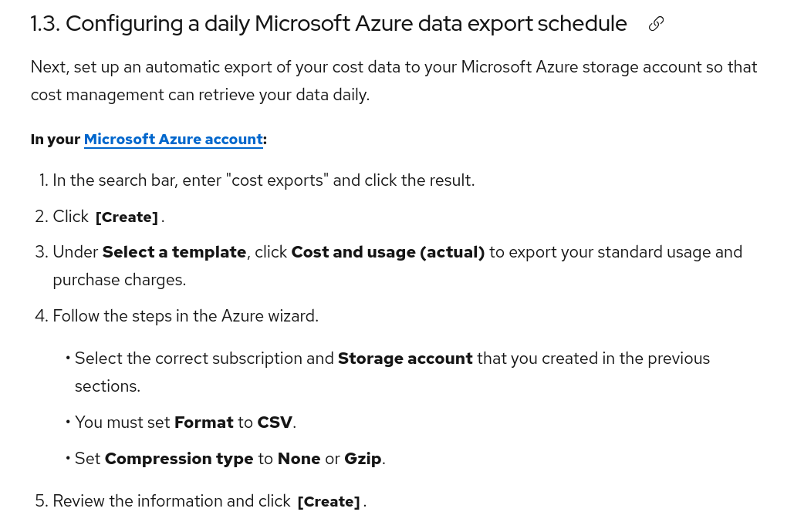Viewport: 794px width, 532px height.
Task: Click the 'purchase charges.' line of step 3
Action: (120, 280)
